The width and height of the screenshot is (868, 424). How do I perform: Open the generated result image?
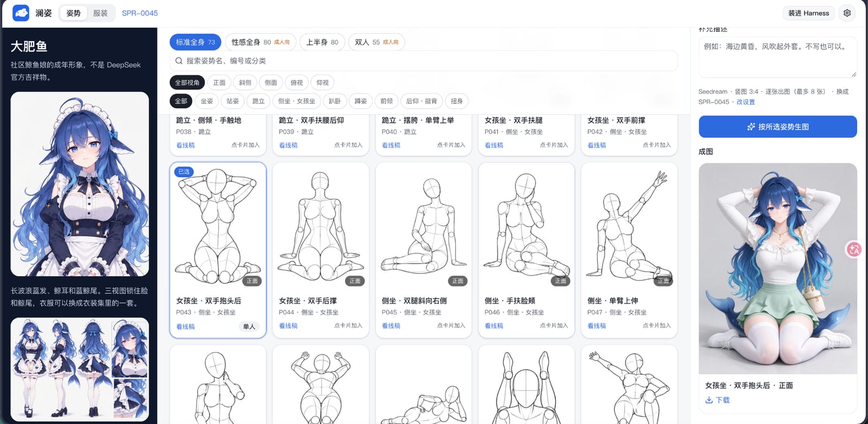[778, 268]
